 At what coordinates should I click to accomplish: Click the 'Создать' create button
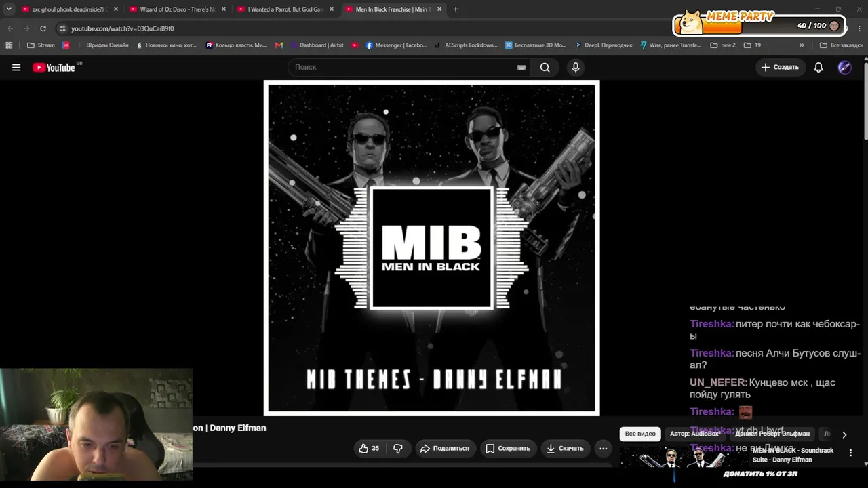(780, 67)
